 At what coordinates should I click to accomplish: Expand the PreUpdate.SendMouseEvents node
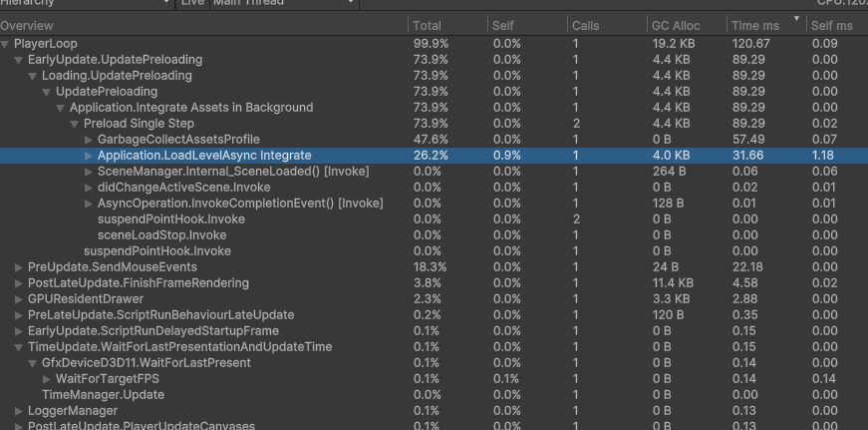(x=20, y=267)
